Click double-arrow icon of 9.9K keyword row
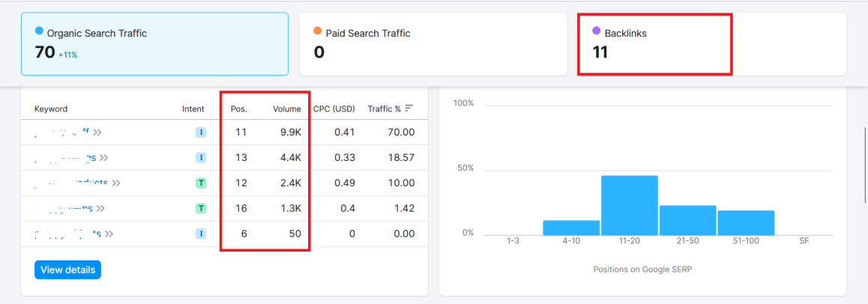The image size is (868, 304). (x=97, y=132)
